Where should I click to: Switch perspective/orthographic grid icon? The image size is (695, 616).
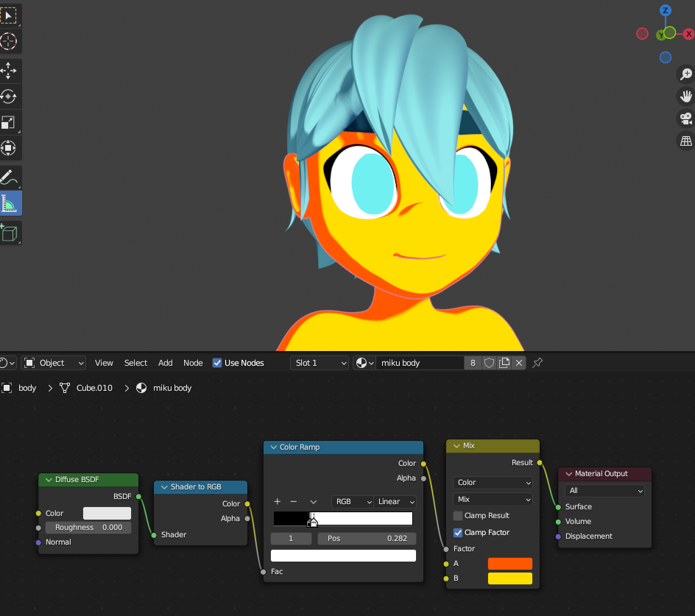tap(685, 141)
